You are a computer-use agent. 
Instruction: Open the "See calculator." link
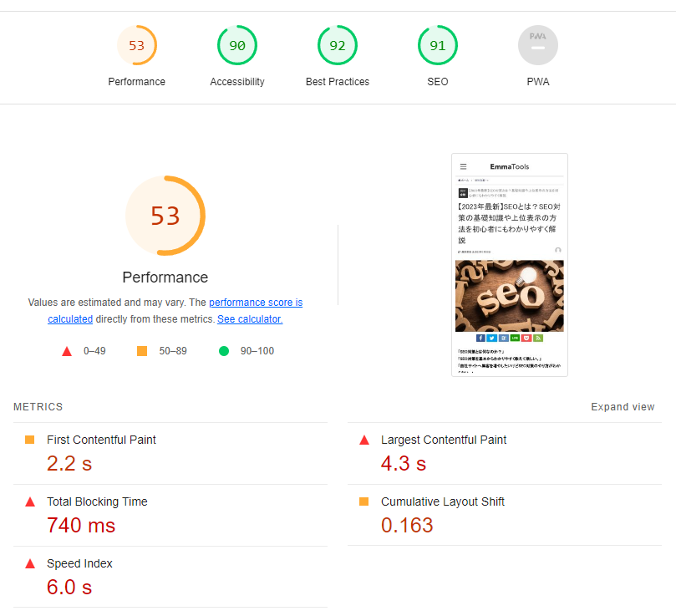coord(250,319)
